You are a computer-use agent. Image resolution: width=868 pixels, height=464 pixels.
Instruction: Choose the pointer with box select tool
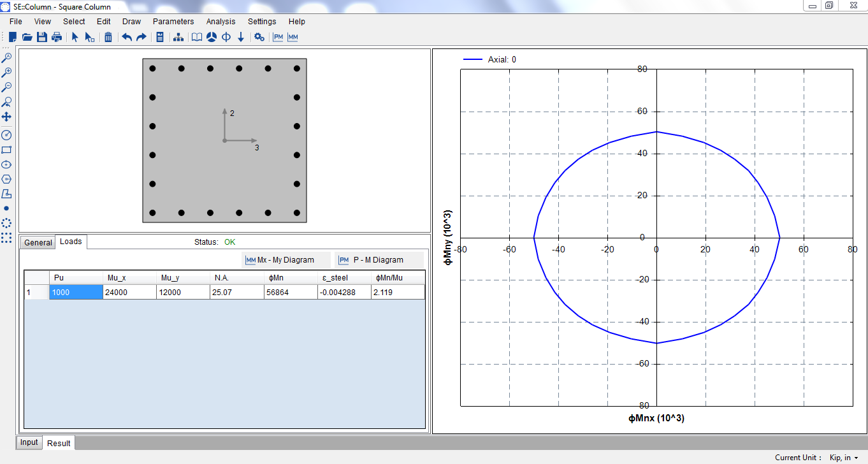(x=90, y=37)
